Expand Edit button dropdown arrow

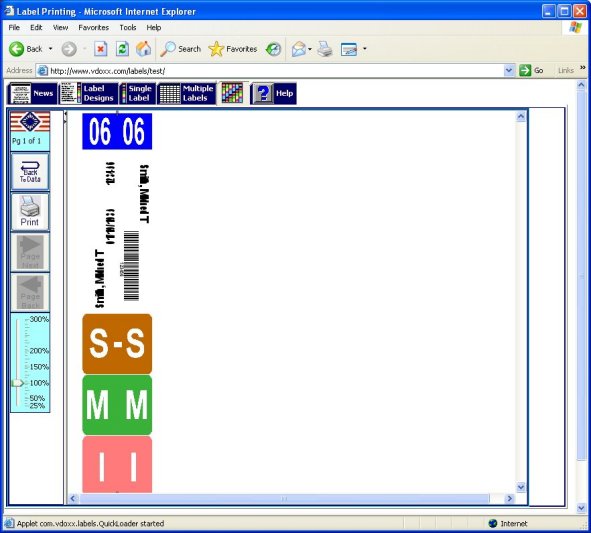[364, 49]
